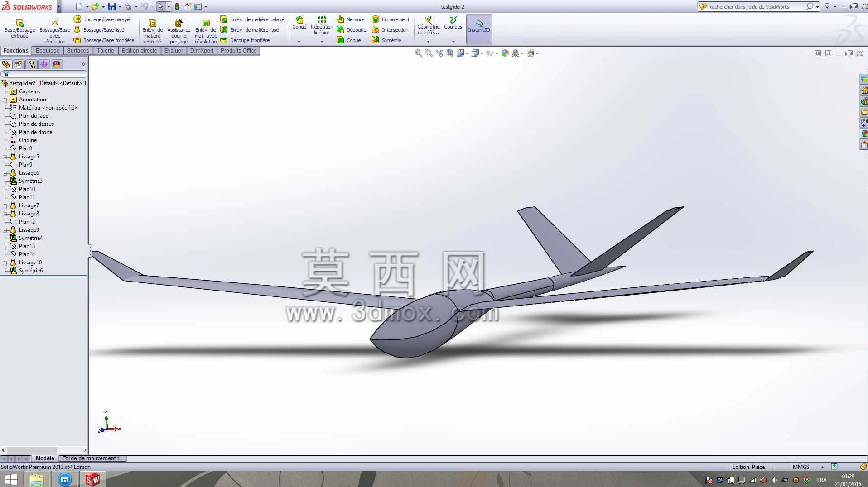Open Appearances task pane color ball tab
The height and width of the screenshot is (487, 868).
click(x=864, y=134)
